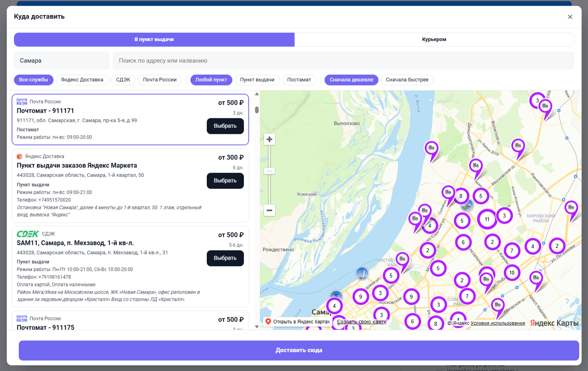The image size is (588, 371).
Task: Focus the «Поиск по адресу или названию» field
Action: tap(343, 61)
